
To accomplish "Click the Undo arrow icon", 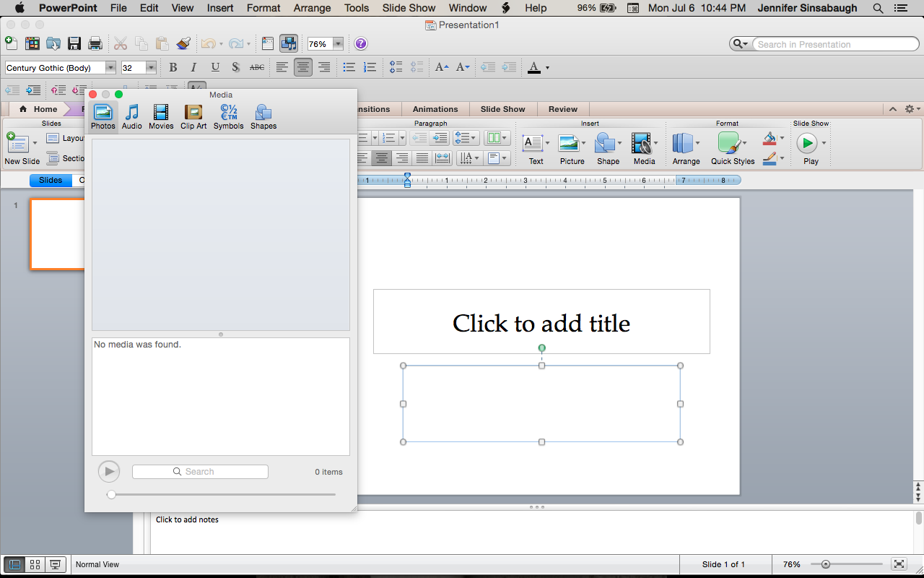I will tap(208, 44).
